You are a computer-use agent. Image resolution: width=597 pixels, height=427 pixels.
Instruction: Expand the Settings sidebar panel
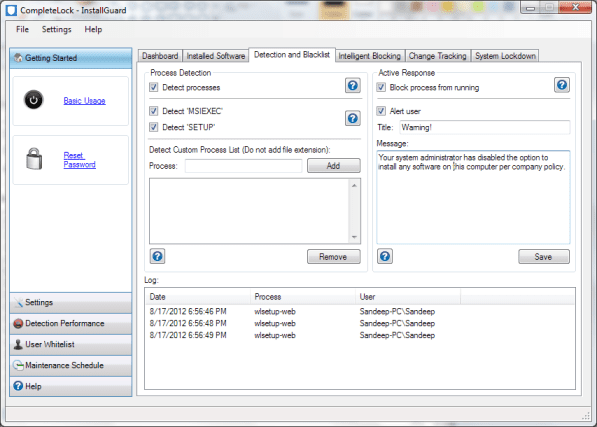71,303
